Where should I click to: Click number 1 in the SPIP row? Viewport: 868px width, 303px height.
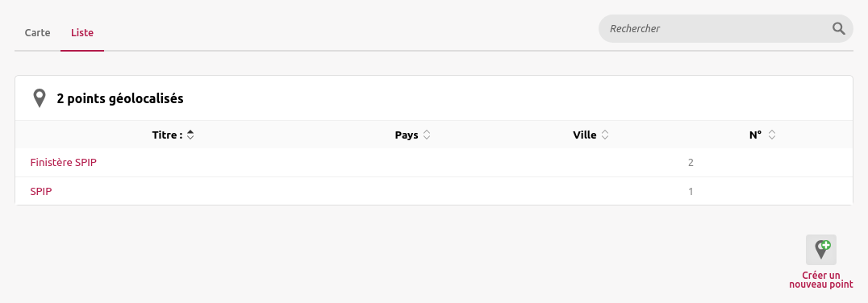click(691, 191)
